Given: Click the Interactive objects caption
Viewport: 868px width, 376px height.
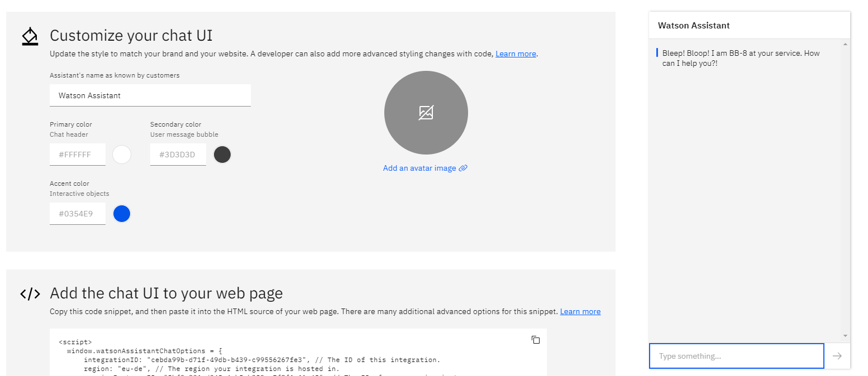Looking at the screenshot, I should tap(79, 194).
